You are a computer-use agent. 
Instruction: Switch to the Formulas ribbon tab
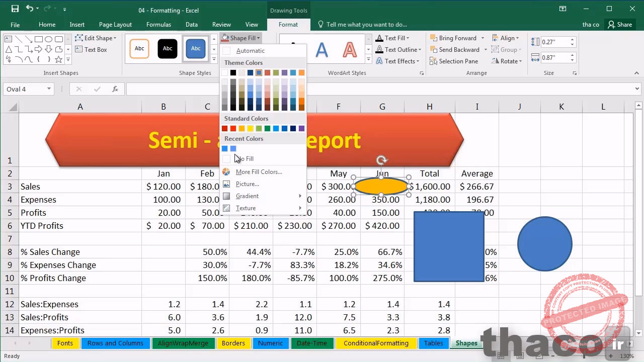(158, 25)
